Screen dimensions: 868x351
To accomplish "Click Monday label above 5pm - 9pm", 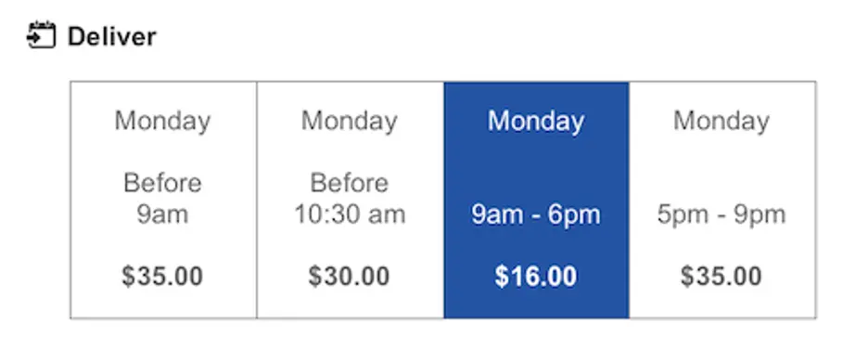I will point(721,122).
